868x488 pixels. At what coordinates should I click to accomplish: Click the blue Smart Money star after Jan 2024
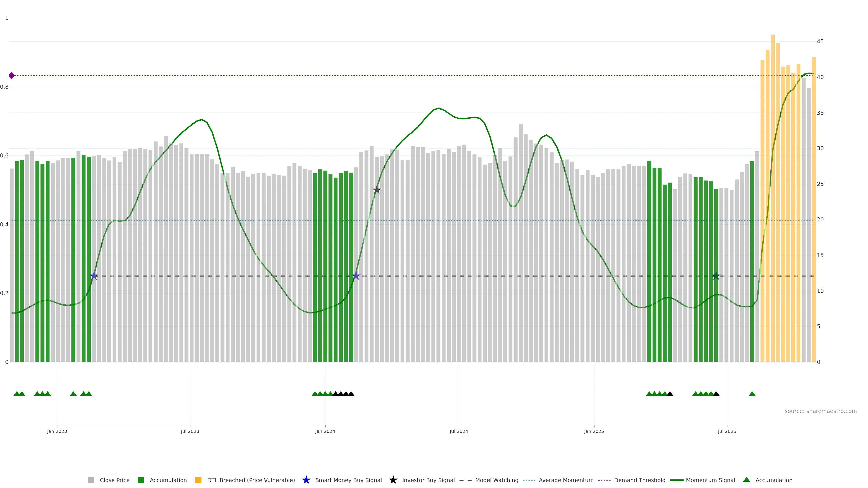pyautogui.click(x=356, y=276)
